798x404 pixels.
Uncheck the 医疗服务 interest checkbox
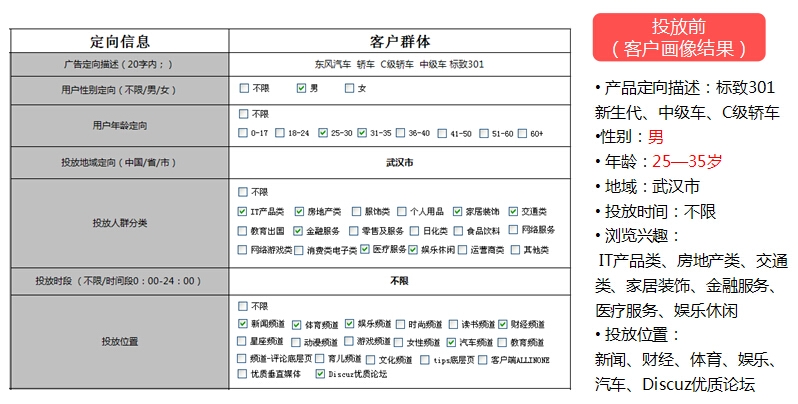click(365, 248)
